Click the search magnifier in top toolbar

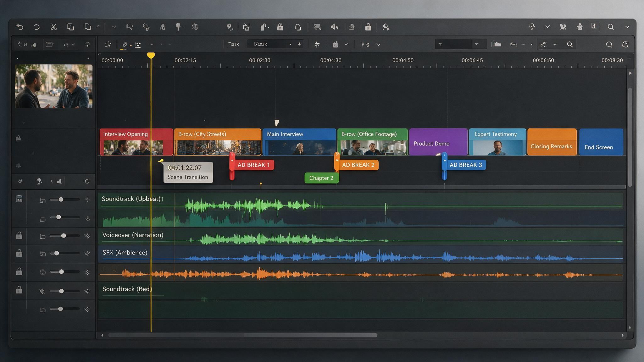pyautogui.click(x=611, y=27)
